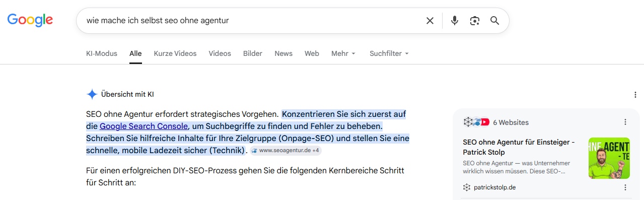This screenshot has width=644, height=200.
Task: Open image search via camera lens icon
Action: (x=474, y=21)
